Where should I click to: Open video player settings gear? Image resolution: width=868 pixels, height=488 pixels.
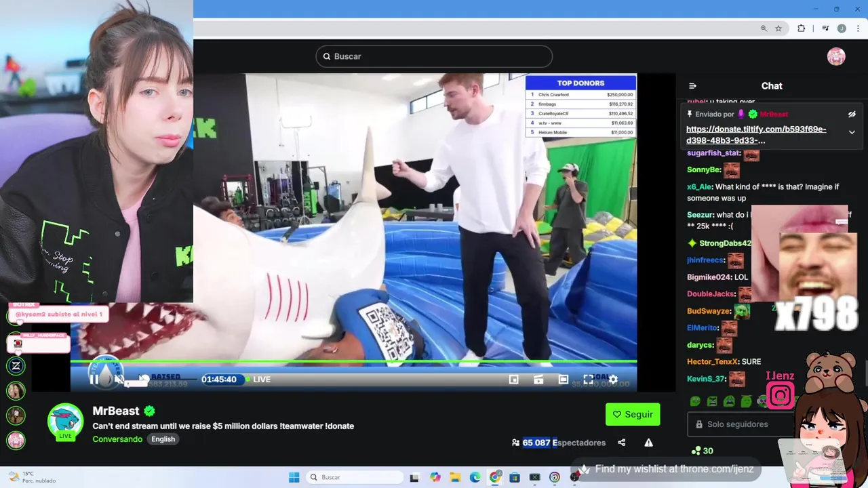click(x=613, y=380)
